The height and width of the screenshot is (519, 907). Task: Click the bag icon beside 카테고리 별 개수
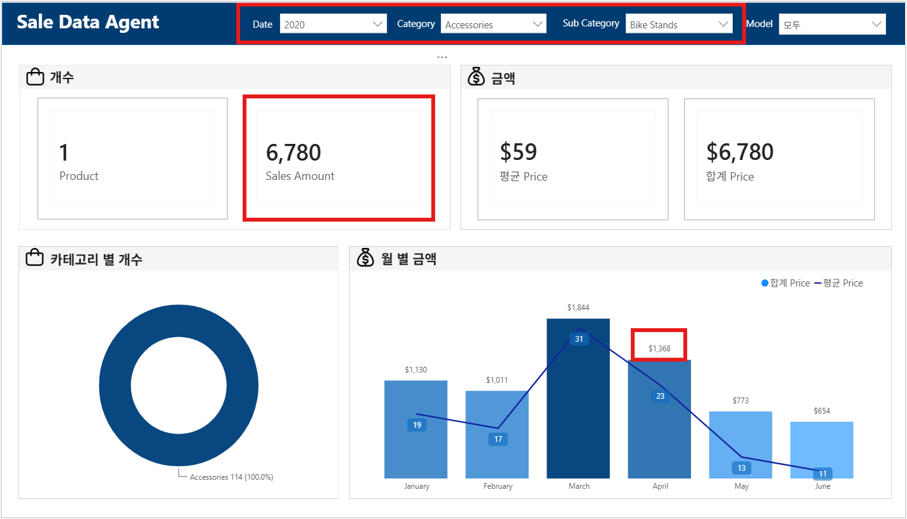click(35, 257)
